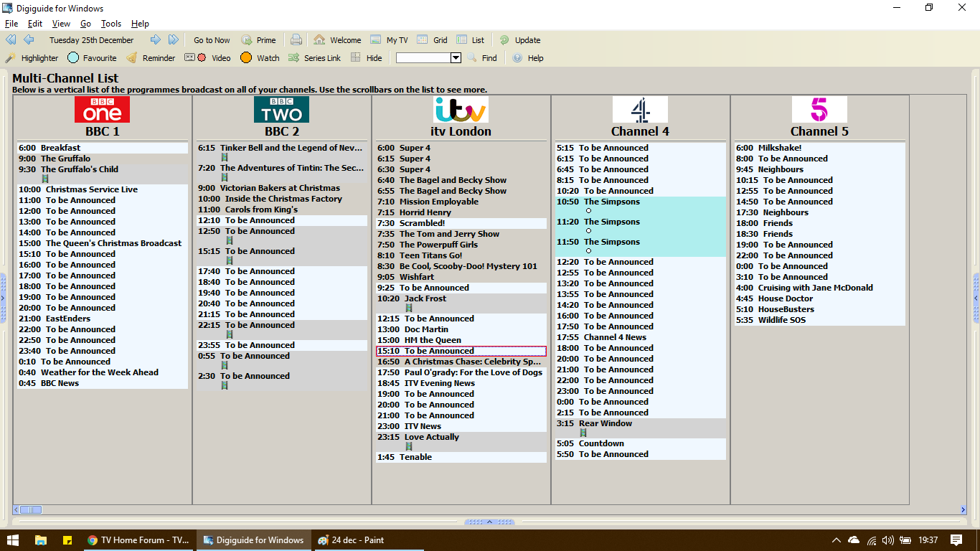Open the Welcome page
980x551 pixels.
(x=337, y=40)
